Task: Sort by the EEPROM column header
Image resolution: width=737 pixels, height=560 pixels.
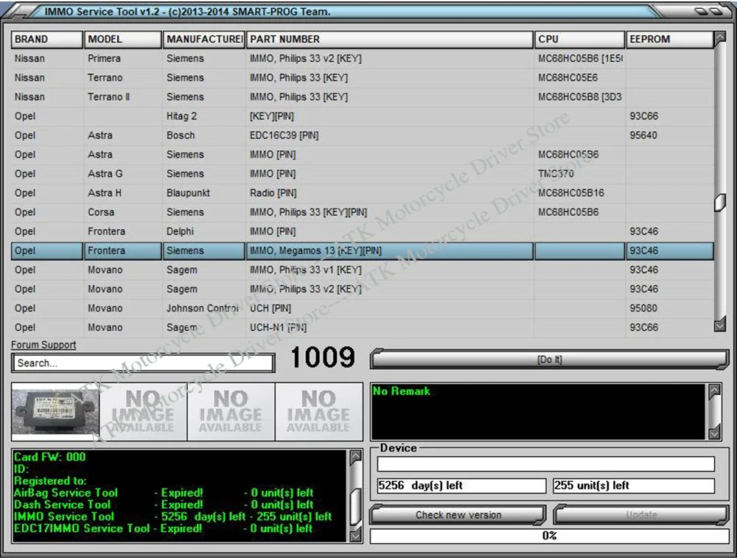Action: point(669,39)
